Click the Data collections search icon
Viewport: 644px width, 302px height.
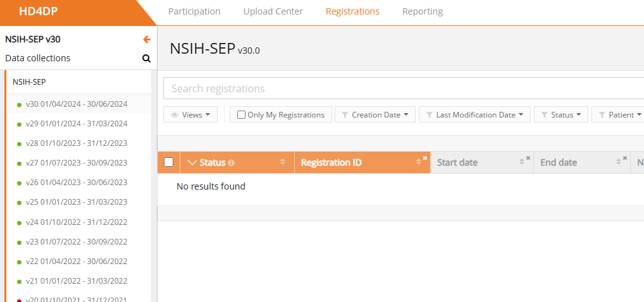coord(146,59)
